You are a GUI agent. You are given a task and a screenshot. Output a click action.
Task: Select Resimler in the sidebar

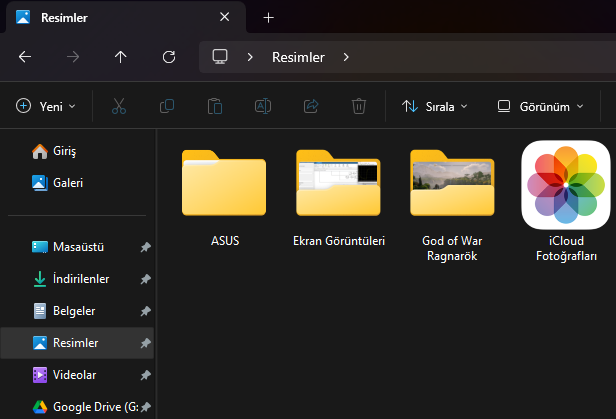point(77,343)
